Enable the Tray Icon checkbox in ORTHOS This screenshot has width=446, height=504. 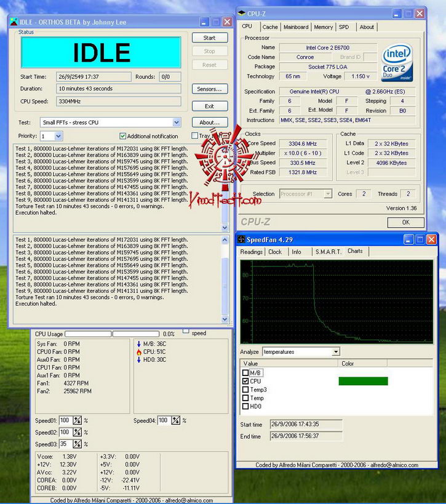coord(194,135)
